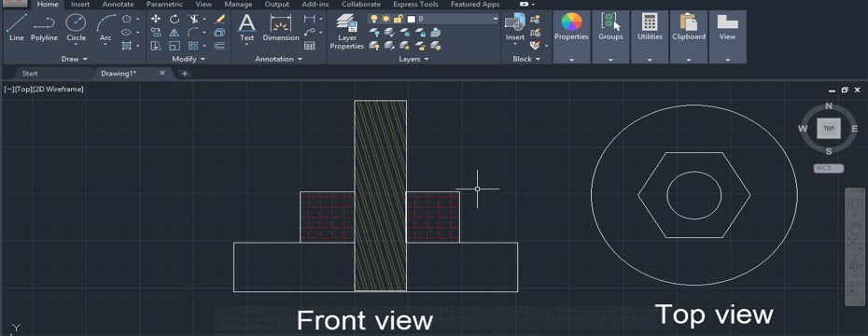Screen dimensions: 868x336
Task: Open the View panel dropdown
Action: pos(727,59)
